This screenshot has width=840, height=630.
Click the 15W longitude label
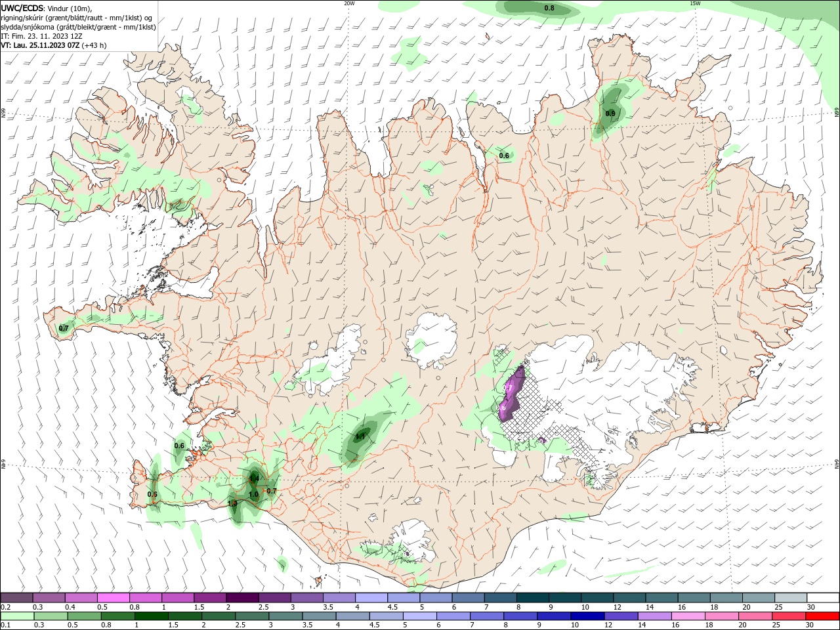(694, 3)
